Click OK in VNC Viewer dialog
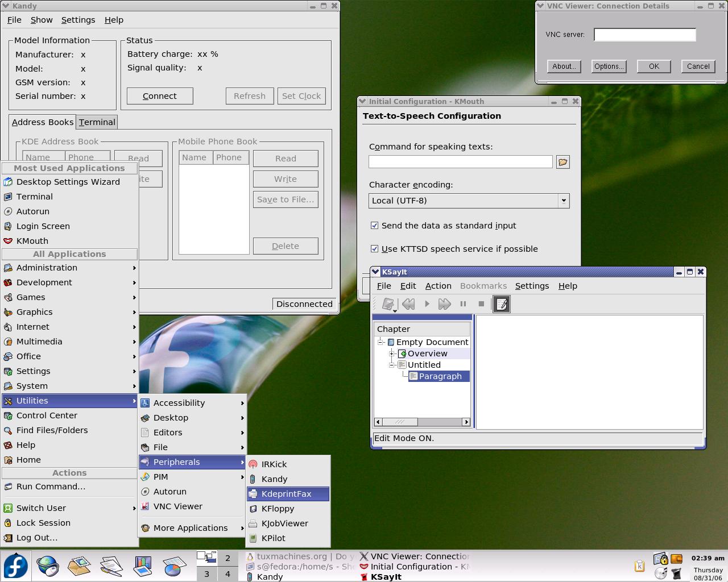 click(654, 66)
